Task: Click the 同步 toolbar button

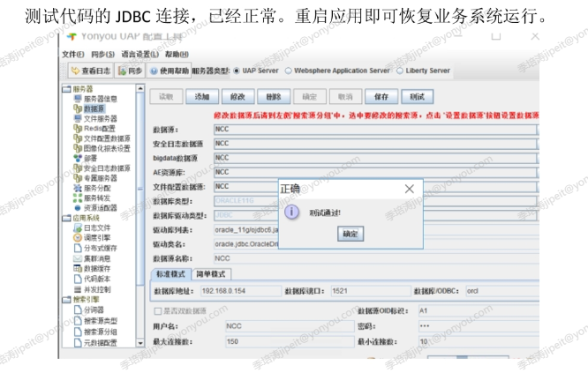Action: click(x=130, y=71)
